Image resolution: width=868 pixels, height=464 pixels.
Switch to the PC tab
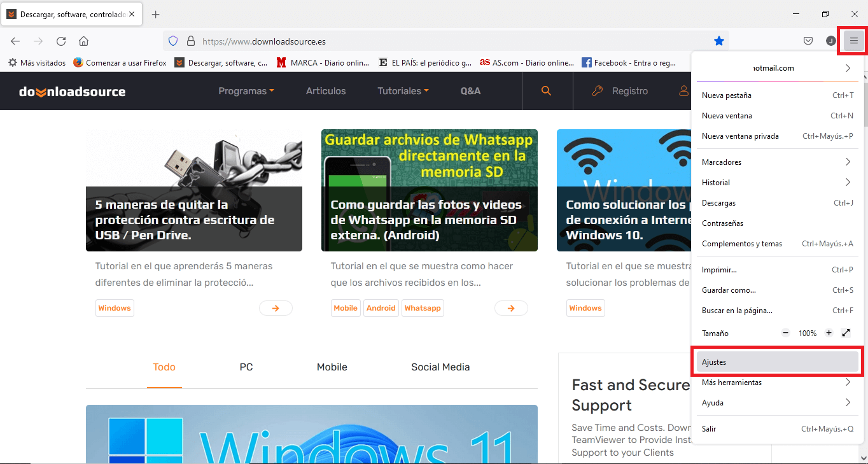[x=246, y=367]
